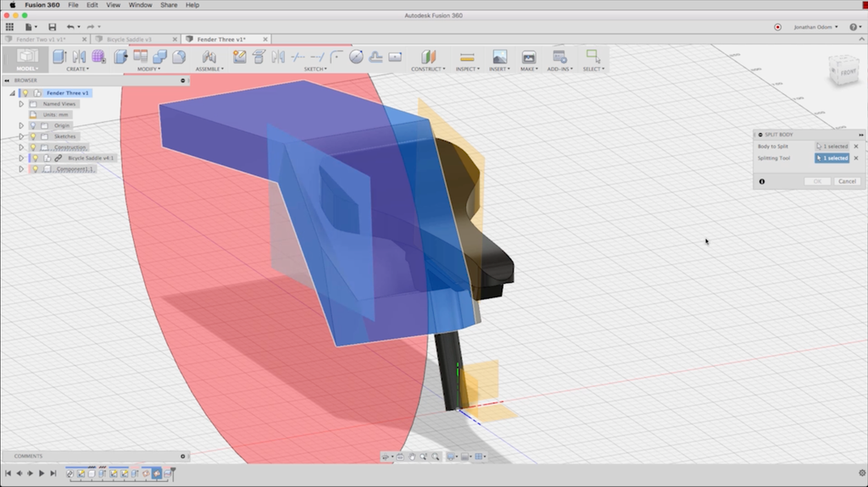Expand the Named Views tree node
The height and width of the screenshot is (487, 868).
[x=21, y=103]
